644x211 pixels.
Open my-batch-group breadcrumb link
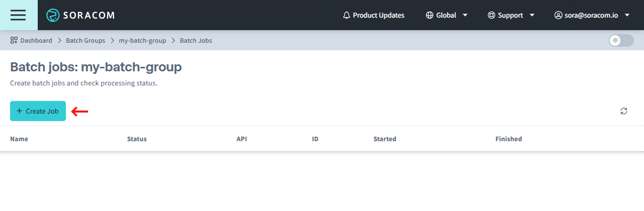142,40
